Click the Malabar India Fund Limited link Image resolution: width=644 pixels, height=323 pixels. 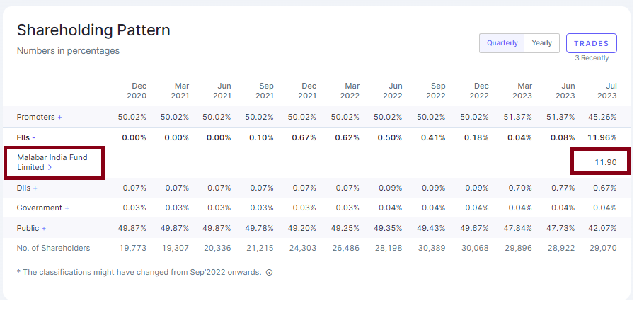pos(52,162)
